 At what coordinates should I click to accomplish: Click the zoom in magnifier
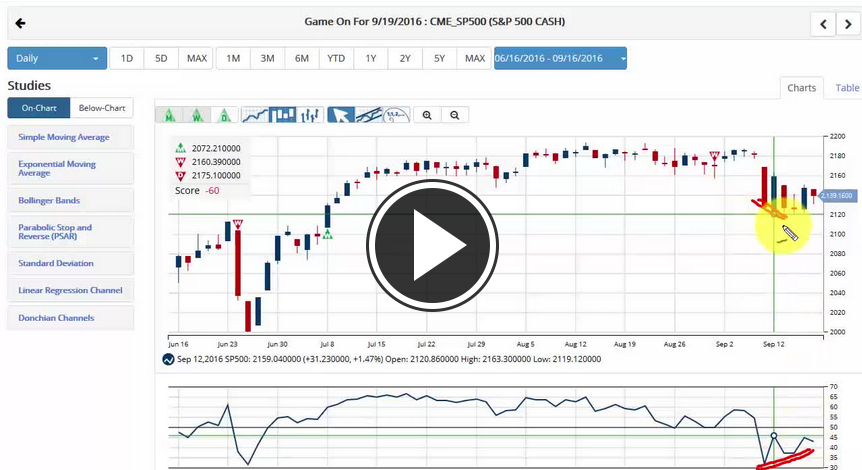click(427, 115)
